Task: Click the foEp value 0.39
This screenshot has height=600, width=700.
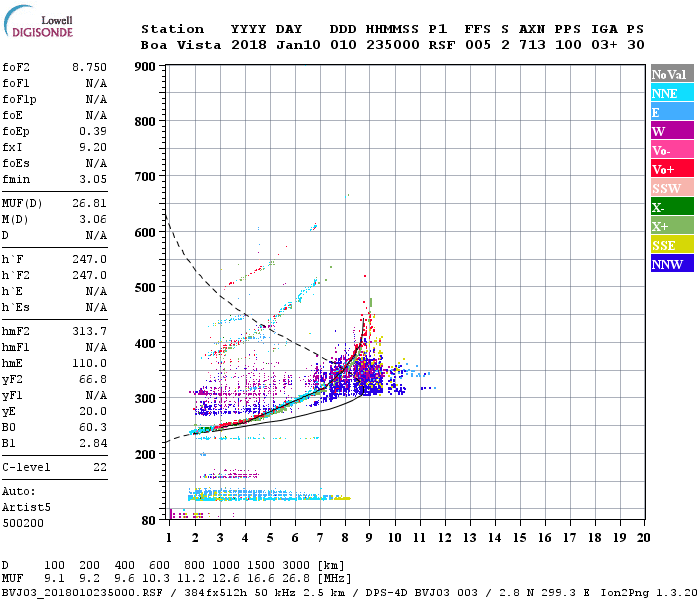Action: click(x=93, y=131)
